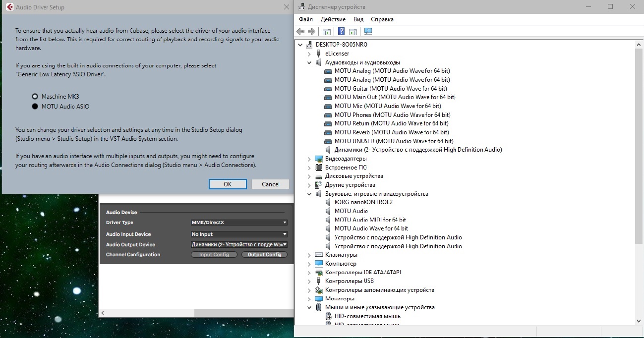Viewport: 644px width, 338px height.
Task: Open the Справка menu
Action: coord(382,19)
